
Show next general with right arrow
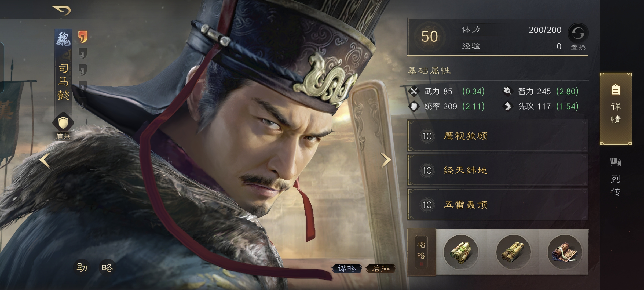coord(386,160)
